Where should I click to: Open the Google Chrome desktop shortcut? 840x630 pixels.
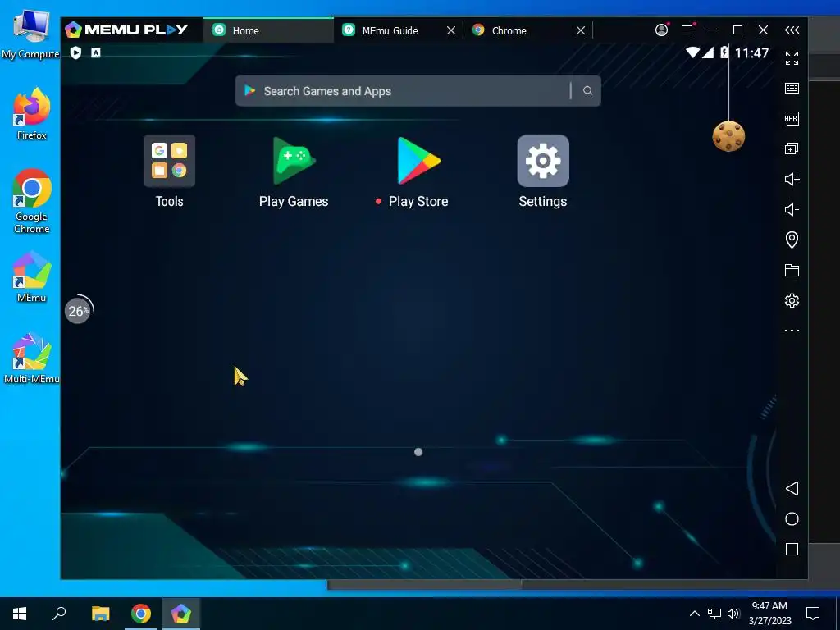32,202
